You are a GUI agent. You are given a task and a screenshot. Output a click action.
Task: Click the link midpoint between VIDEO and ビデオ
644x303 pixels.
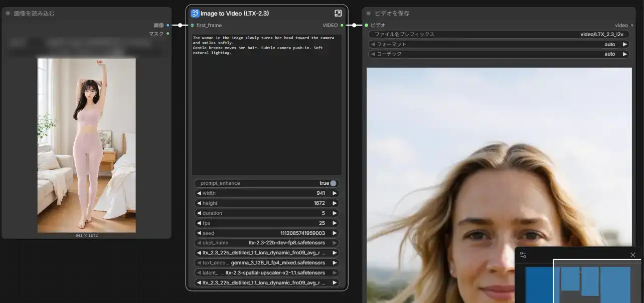pyautogui.click(x=354, y=25)
